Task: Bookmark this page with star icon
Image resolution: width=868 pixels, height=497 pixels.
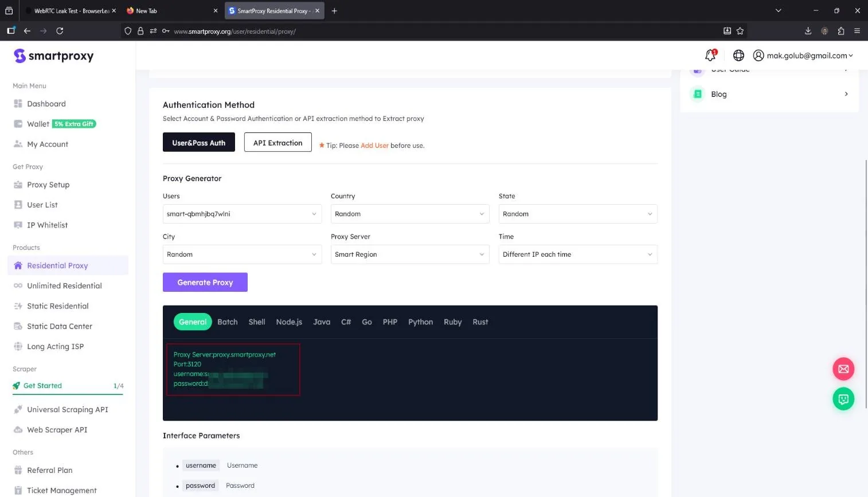Action: coord(740,31)
